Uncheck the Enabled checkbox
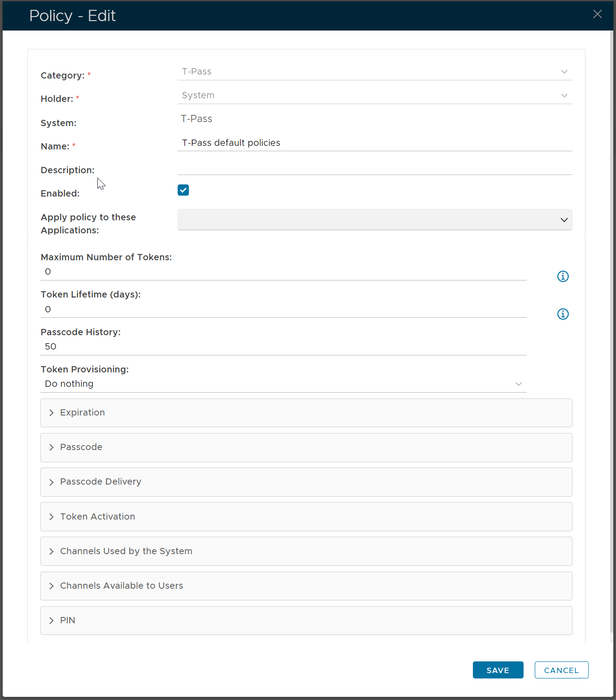The image size is (616, 700). pos(183,190)
